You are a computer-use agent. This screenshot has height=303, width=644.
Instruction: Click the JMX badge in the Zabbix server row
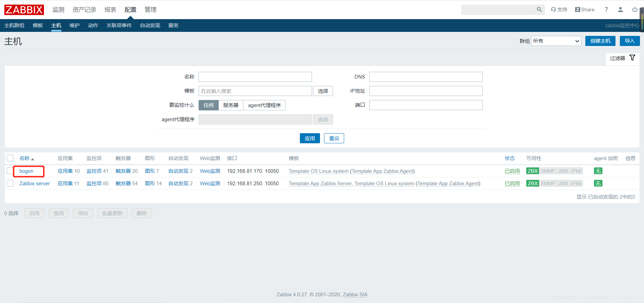(x=563, y=184)
